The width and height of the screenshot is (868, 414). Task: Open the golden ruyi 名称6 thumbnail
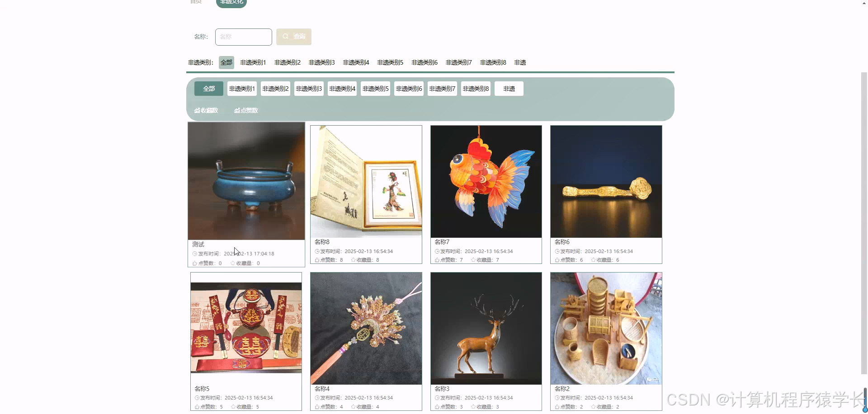tap(606, 182)
